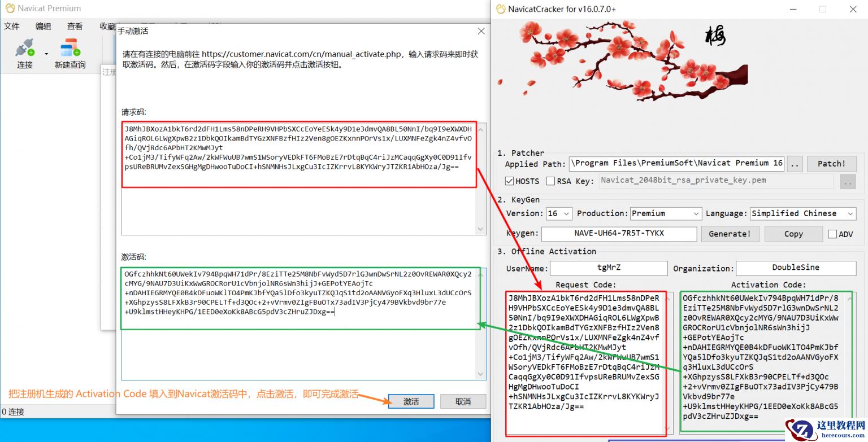The height and width of the screenshot is (442, 868).
Task: Close the 手动激活 dialog
Action: point(481,31)
